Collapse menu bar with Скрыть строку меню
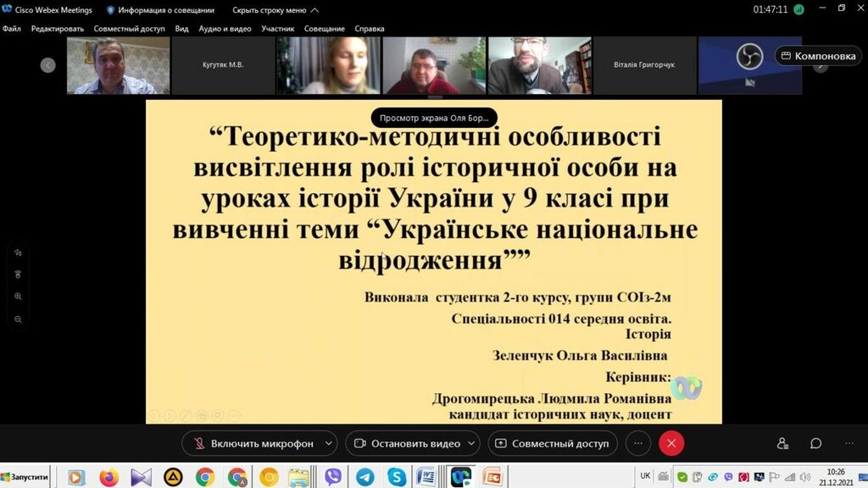 click(x=275, y=10)
